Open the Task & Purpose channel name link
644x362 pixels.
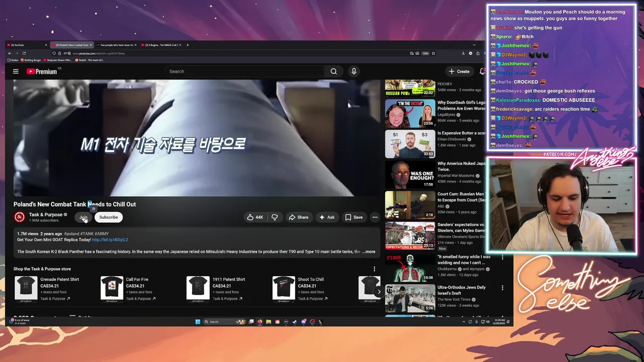(46, 215)
